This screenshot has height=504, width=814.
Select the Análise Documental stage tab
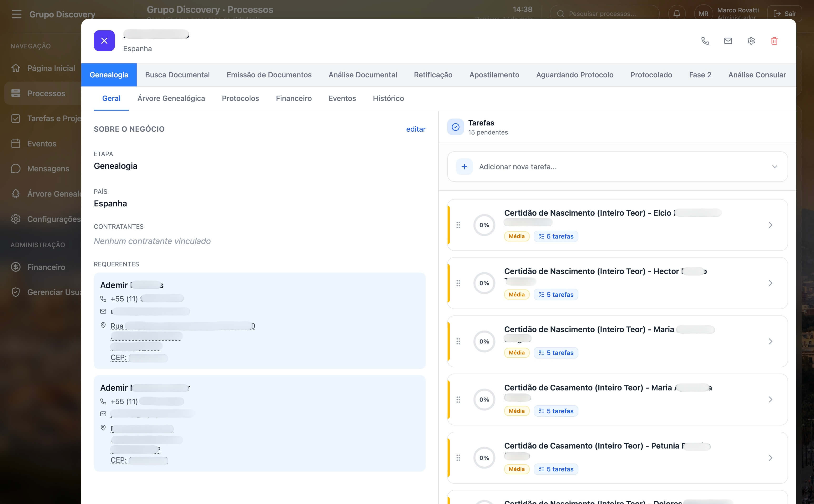point(363,75)
